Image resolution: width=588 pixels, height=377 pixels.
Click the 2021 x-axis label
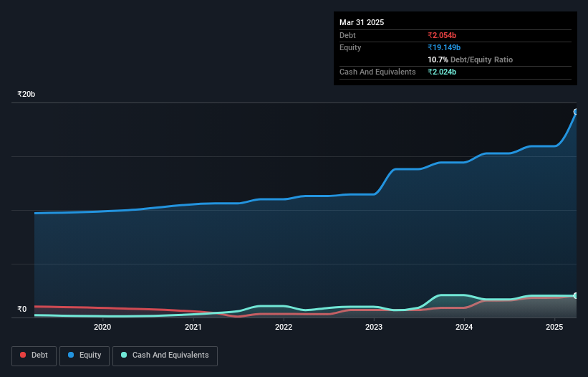click(x=193, y=327)
